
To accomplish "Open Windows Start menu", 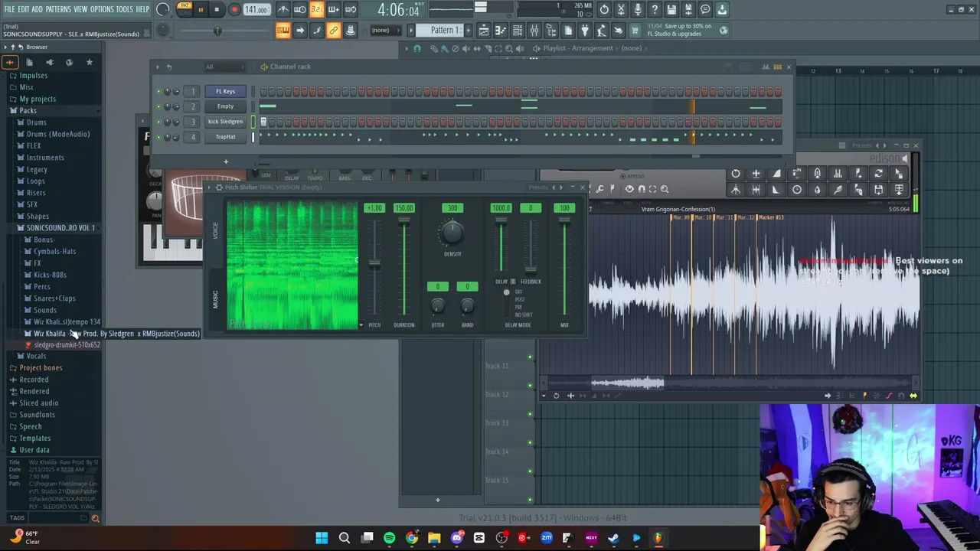I will pyautogui.click(x=322, y=538).
